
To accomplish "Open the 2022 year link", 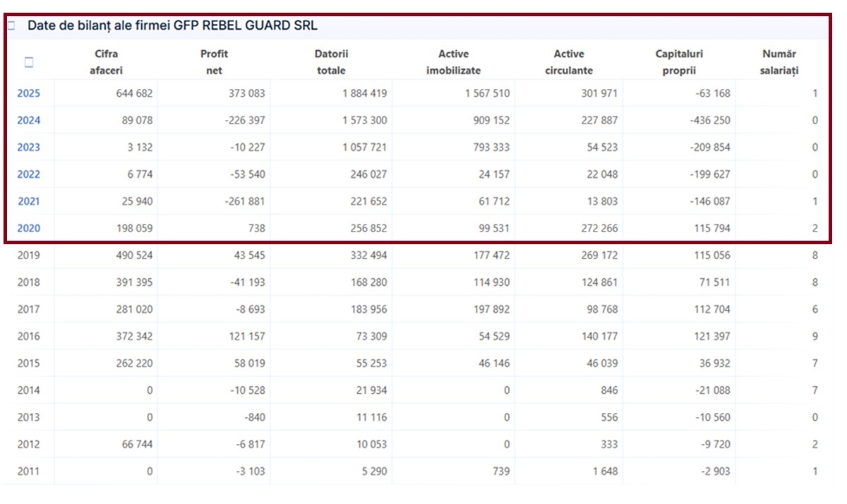I will click(29, 174).
